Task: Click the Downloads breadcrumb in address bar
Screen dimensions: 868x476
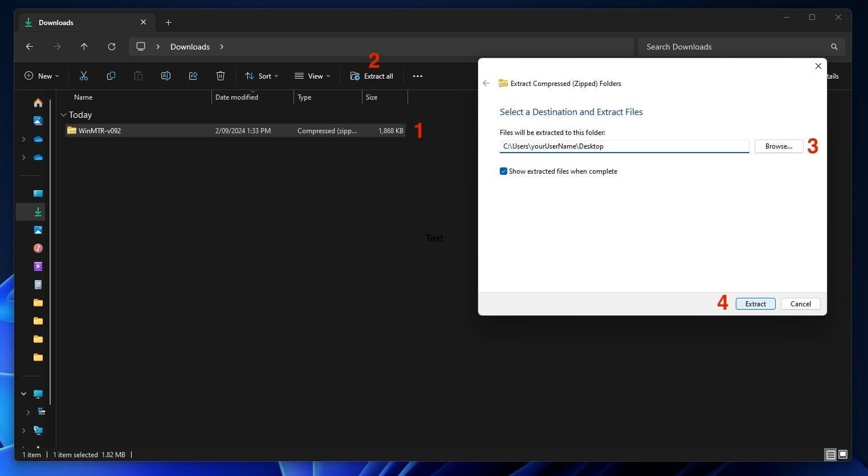Action: [x=190, y=47]
